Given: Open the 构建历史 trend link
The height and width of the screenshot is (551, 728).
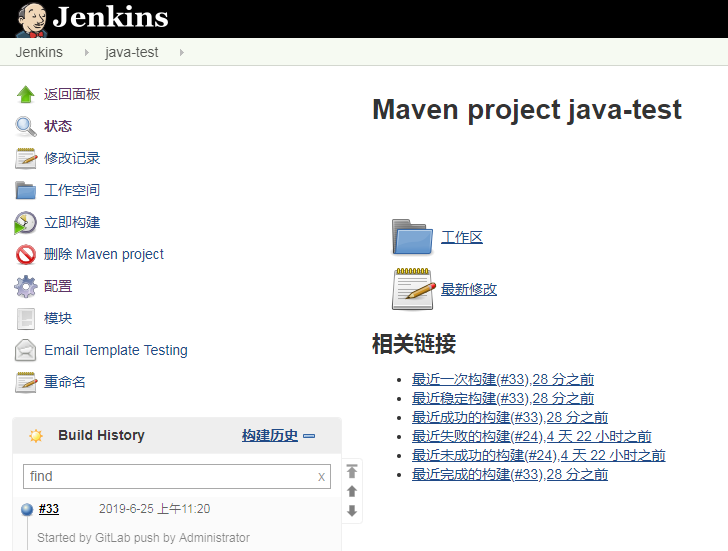Looking at the screenshot, I should [270, 435].
